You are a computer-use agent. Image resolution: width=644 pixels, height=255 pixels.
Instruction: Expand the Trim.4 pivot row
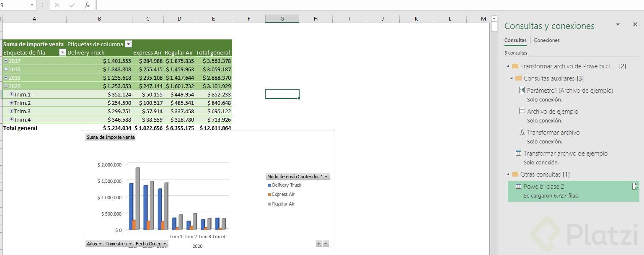click(x=11, y=120)
